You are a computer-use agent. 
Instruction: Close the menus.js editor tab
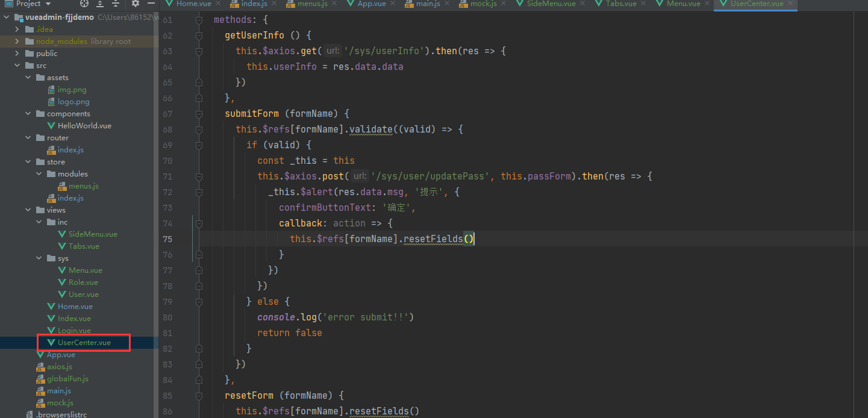tap(335, 4)
